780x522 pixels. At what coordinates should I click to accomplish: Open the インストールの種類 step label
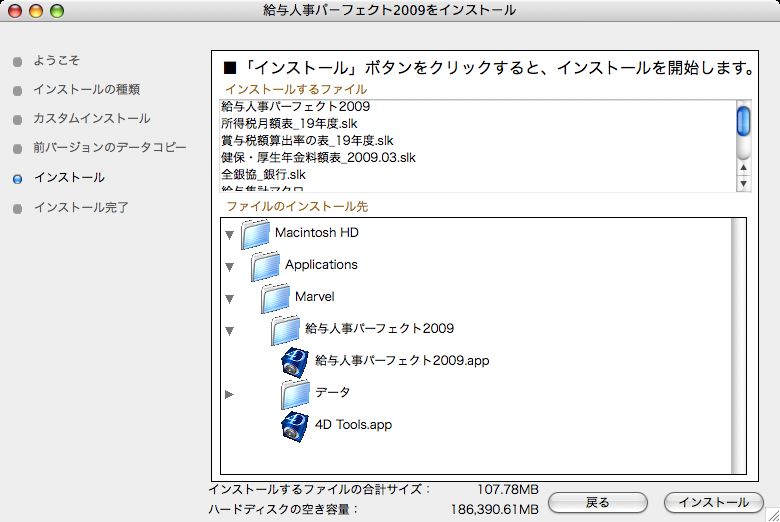pyautogui.click(x=87, y=89)
